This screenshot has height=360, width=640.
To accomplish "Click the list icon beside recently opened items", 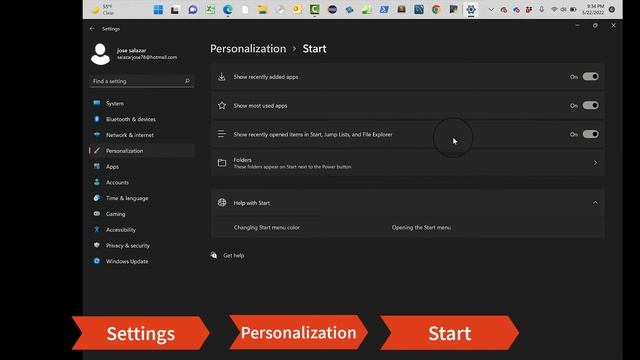I will coord(222,134).
